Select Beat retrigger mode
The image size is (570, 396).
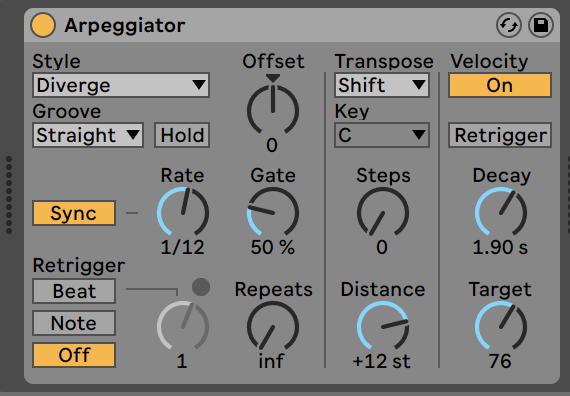(x=74, y=291)
